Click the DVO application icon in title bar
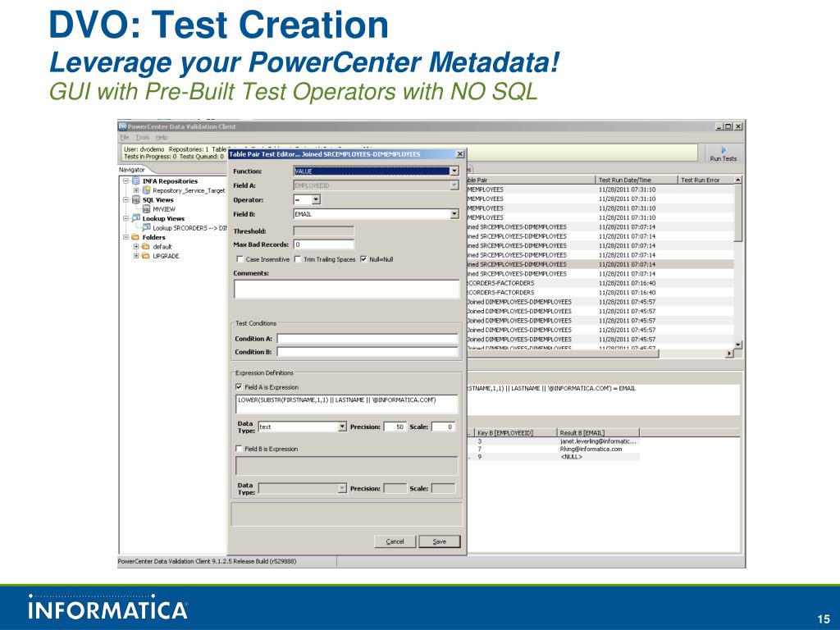Viewport: 840px width, 630px height. click(x=123, y=126)
